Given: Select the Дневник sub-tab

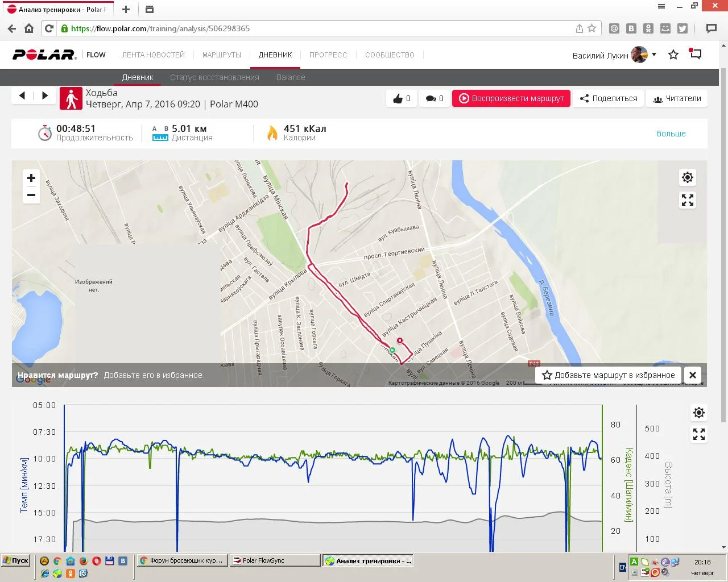Looking at the screenshot, I should point(138,77).
